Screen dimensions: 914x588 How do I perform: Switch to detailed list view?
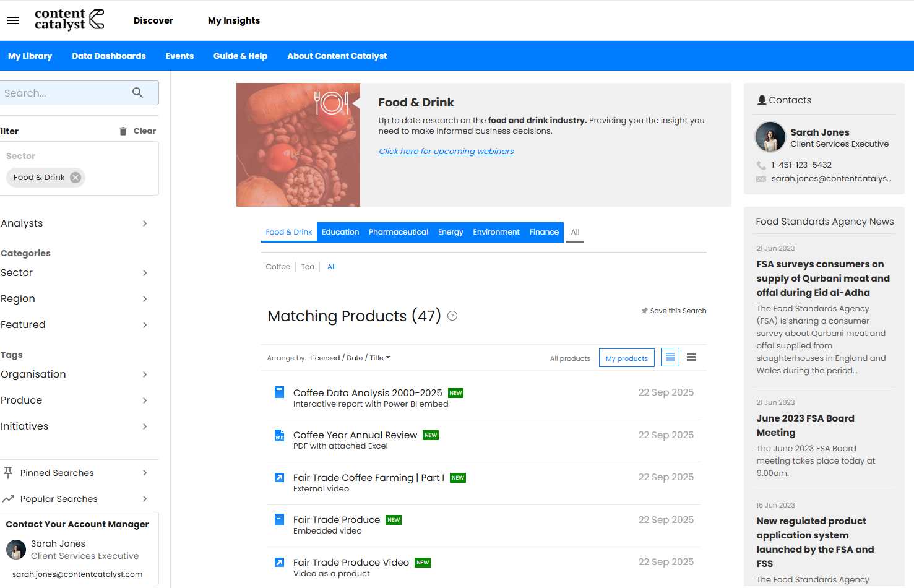pos(670,358)
